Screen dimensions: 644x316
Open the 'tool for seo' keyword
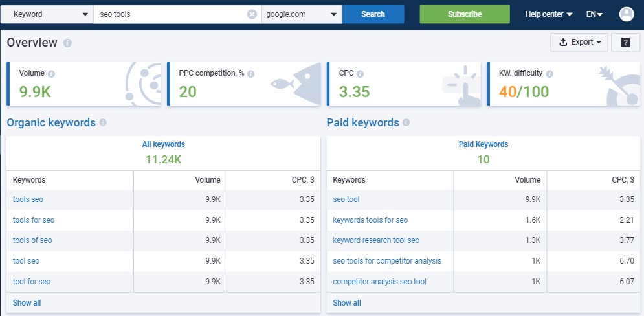coord(32,282)
